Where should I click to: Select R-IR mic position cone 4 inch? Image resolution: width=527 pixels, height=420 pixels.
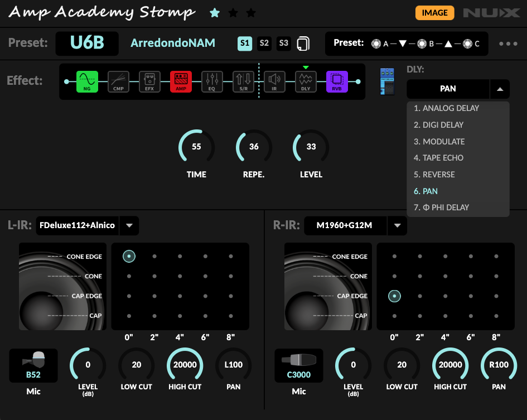coord(446,277)
